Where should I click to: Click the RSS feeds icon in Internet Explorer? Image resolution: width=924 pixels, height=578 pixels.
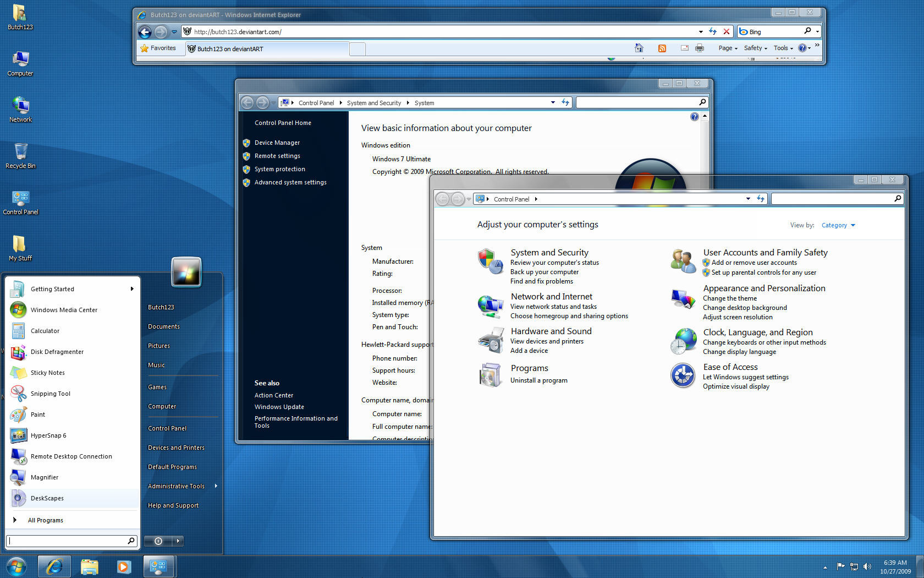pos(662,48)
